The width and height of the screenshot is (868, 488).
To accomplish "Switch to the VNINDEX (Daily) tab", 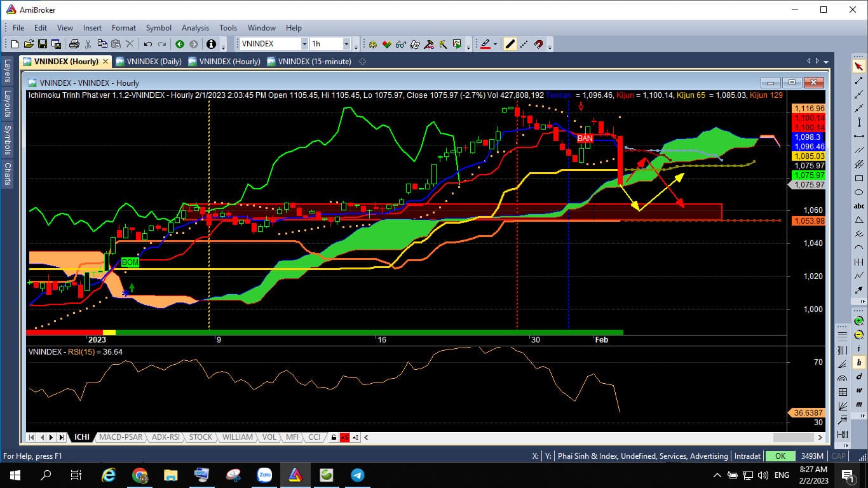I will pos(154,62).
